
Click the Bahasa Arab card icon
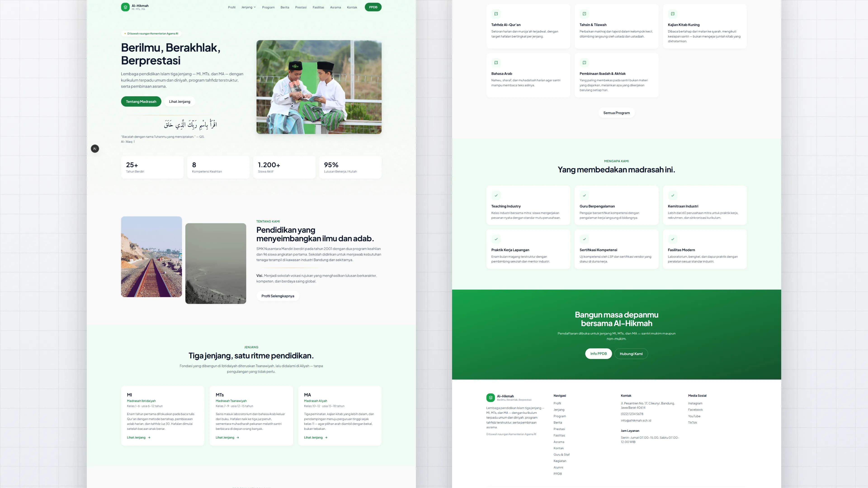(x=496, y=63)
